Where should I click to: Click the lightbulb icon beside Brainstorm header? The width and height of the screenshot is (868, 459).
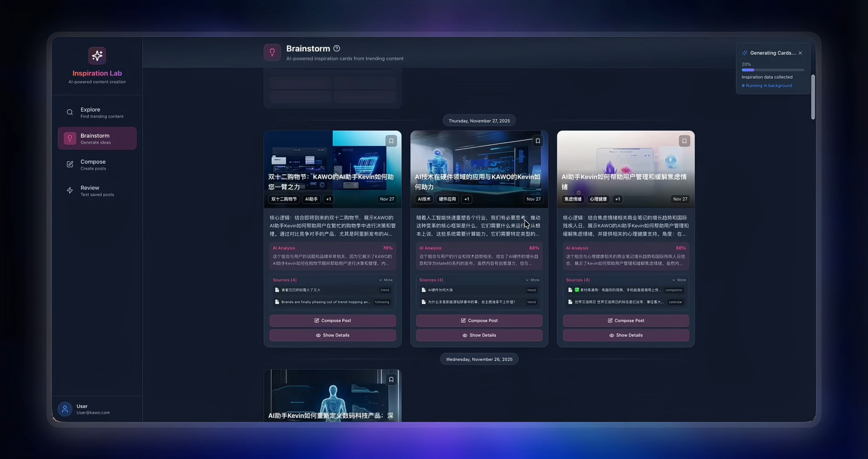point(272,52)
